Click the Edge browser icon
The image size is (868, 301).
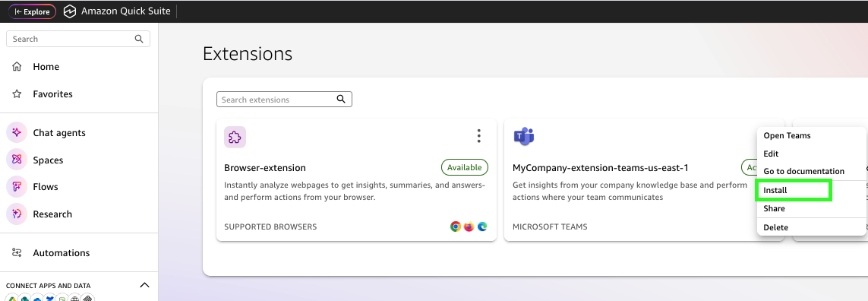coord(482,227)
